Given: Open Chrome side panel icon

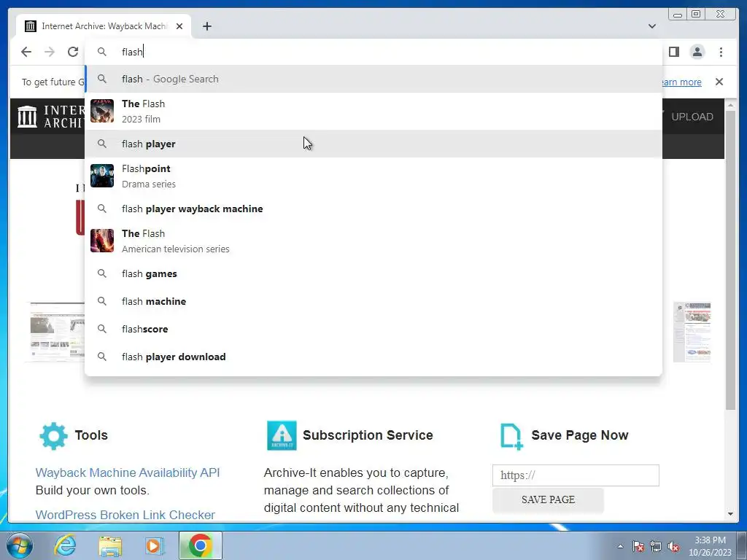Looking at the screenshot, I should (673, 52).
